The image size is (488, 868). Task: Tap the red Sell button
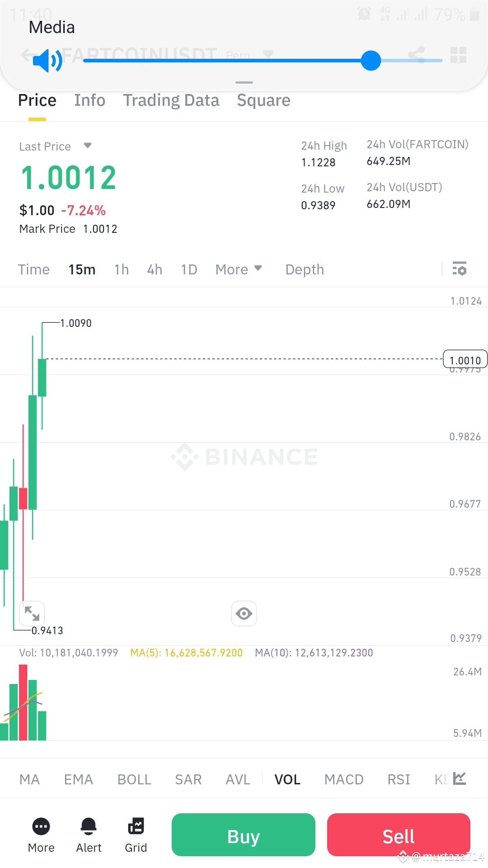coord(399,835)
